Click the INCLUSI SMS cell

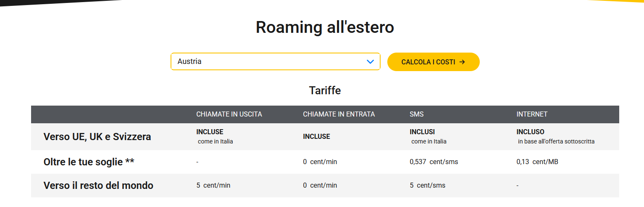click(x=422, y=132)
